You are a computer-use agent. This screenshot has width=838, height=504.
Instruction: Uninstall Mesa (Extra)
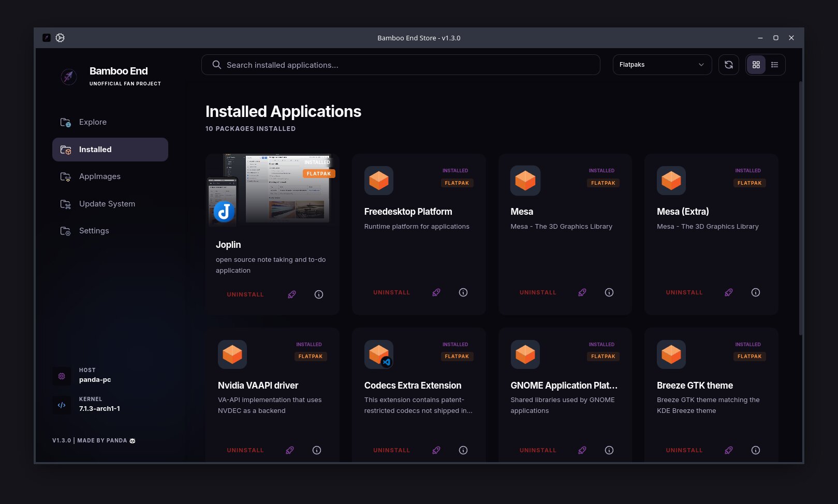point(684,292)
